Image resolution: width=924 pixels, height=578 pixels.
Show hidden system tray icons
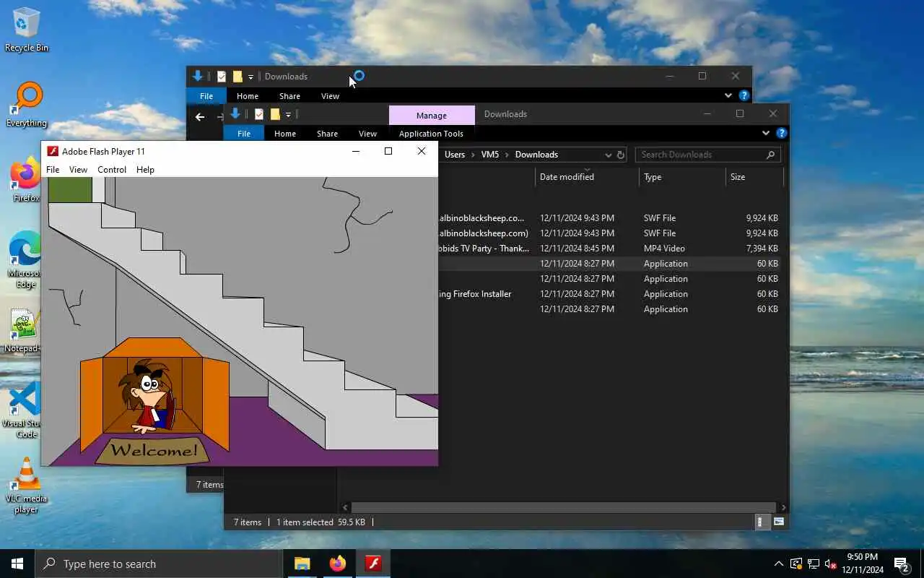click(x=778, y=564)
